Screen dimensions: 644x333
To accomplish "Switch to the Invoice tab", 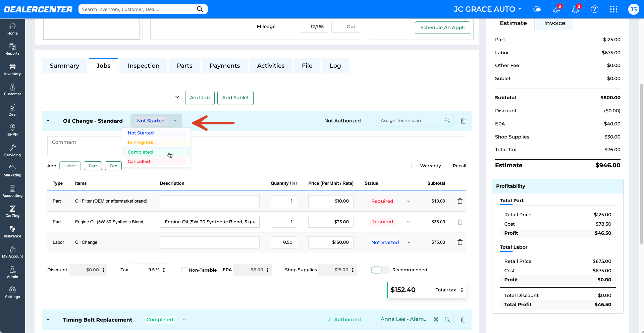I will point(554,23).
